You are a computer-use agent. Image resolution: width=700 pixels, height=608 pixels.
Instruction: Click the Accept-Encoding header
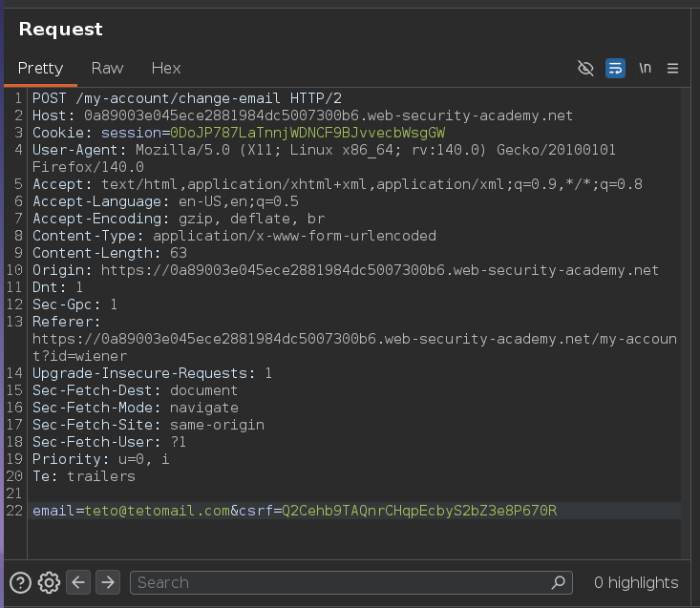pos(179,219)
